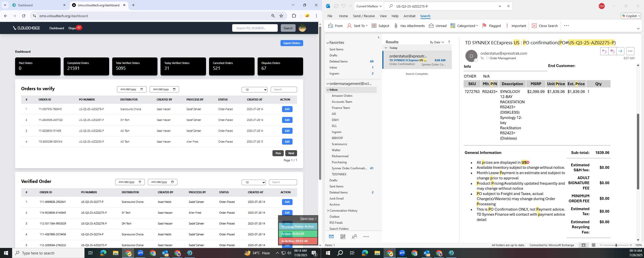This screenshot has height=258, width=644.
Task: Filter the search by Has Attachments
Action: (409, 26)
